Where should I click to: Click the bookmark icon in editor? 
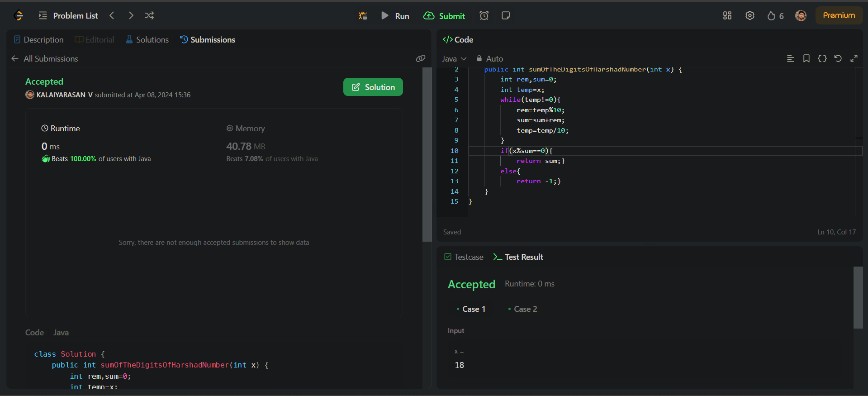(806, 58)
